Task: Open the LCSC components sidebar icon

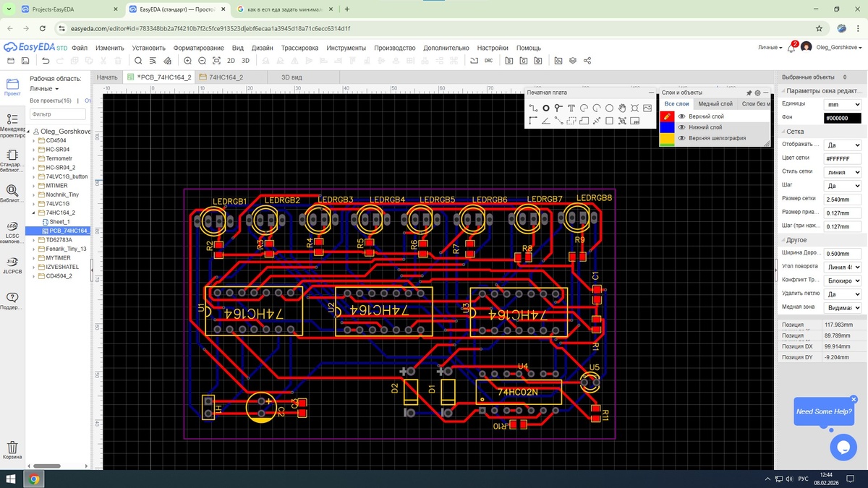Action: pyautogui.click(x=12, y=231)
